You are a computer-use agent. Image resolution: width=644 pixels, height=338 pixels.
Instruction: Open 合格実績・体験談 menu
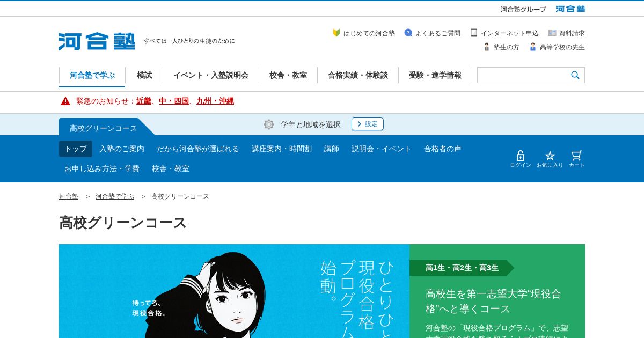pyautogui.click(x=358, y=75)
